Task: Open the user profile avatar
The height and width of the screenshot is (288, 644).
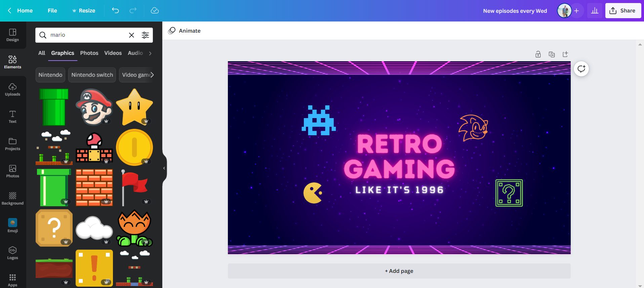Action: 564,11
